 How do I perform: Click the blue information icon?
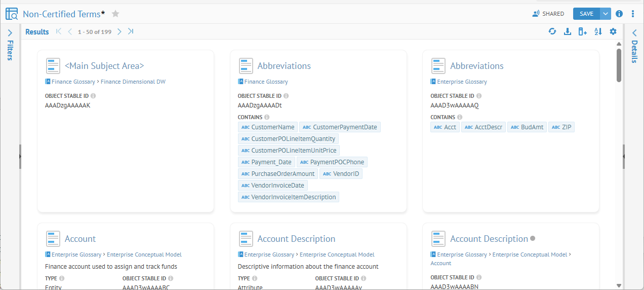click(619, 14)
